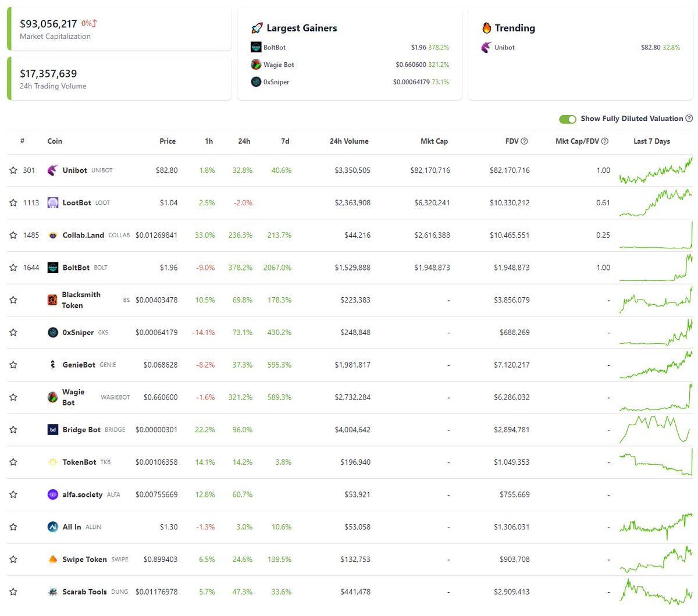This screenshot has width=698, height=616.
Task: Click the Unibot logo in table row
Action: coord(52,170)
